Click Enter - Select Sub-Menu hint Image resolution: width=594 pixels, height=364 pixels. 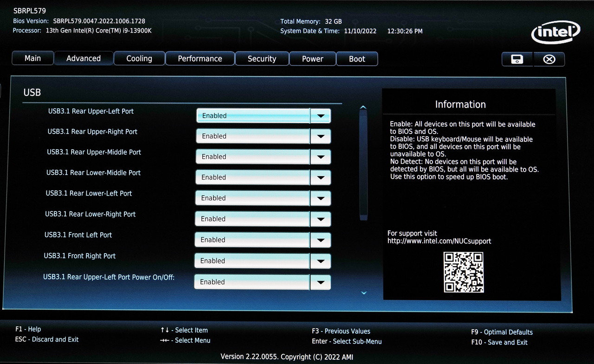coord(347,341)
